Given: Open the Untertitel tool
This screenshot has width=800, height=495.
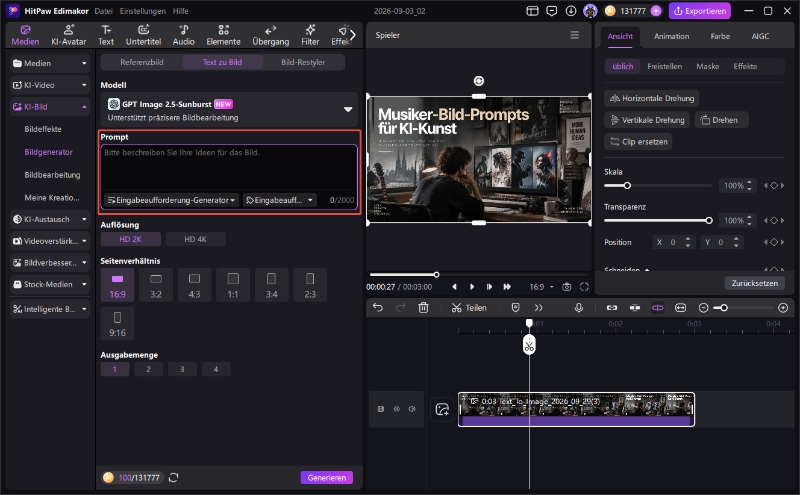Looking at the screenshot, I should (x=143, y=35).
